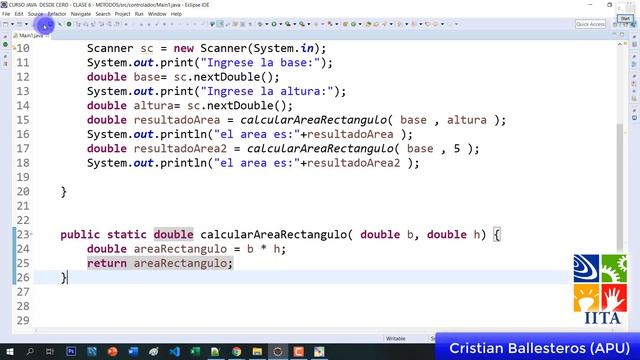Screen dimensions: 640x360
Task: Click the calcularAreaRectangulo method declaration name
Action: pos(273,234)
